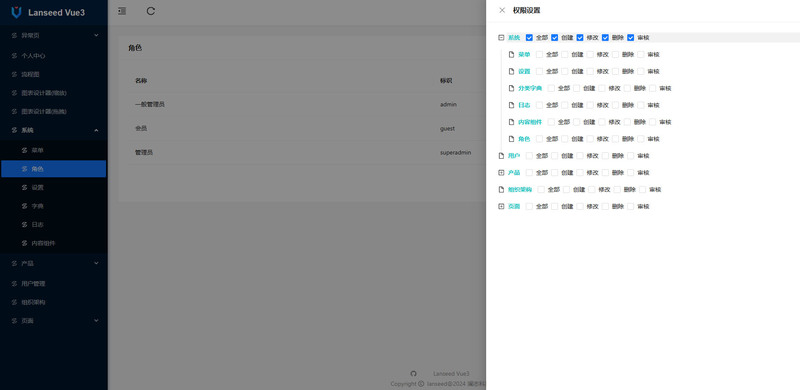Expand the 页面 tree node
800x390 pixels.
click(501, 206)
